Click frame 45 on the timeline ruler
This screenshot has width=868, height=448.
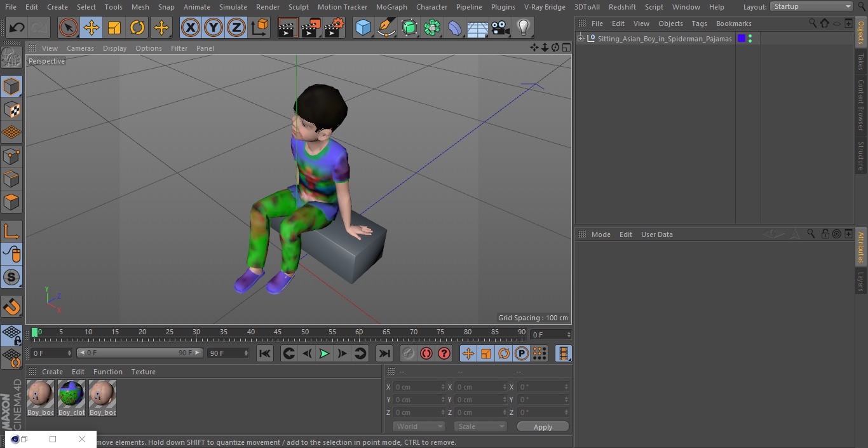tap(278, 332)
